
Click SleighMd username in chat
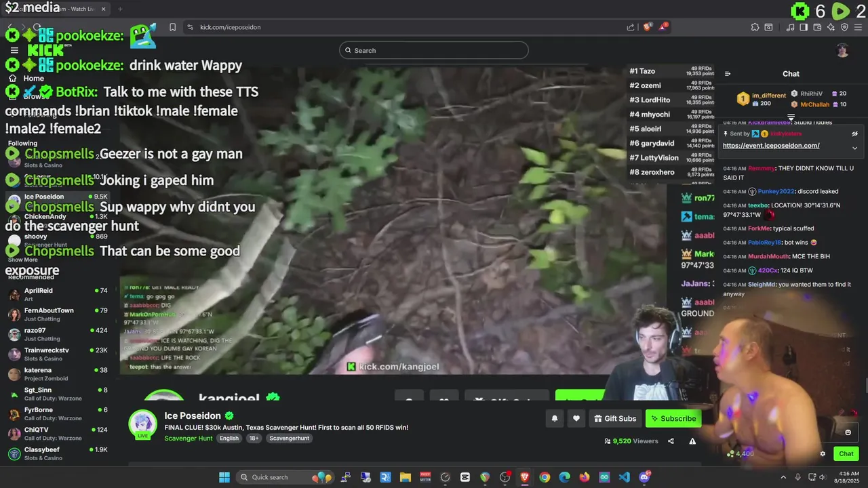pyautogui.click(x=762, y=285)
